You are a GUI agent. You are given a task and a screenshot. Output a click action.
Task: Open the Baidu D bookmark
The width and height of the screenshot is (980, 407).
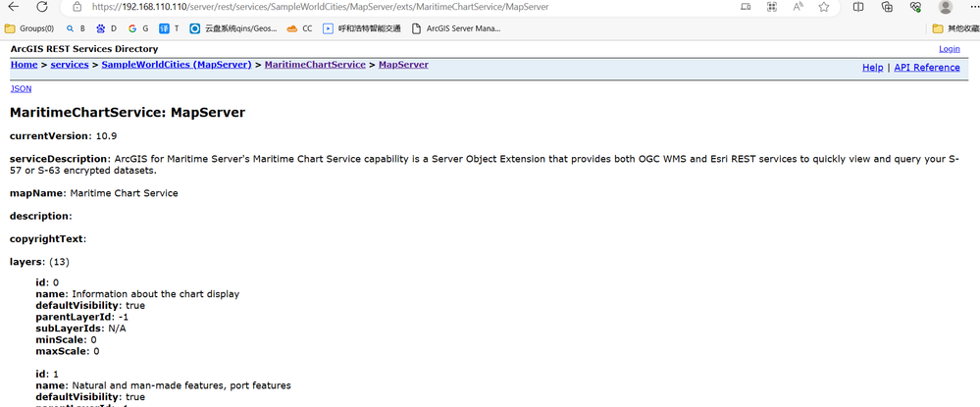106,28
